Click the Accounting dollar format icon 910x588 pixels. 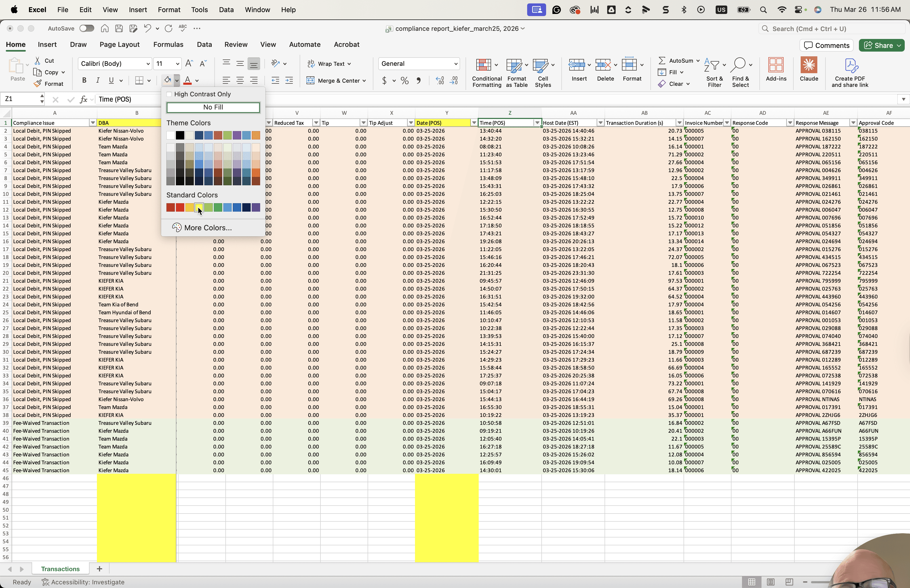[x=384, y=80]
